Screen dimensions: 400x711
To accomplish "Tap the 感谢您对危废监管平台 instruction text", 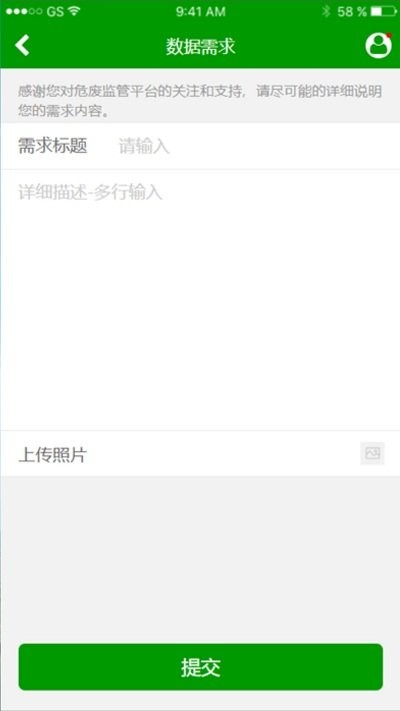I will coord(200,101).
